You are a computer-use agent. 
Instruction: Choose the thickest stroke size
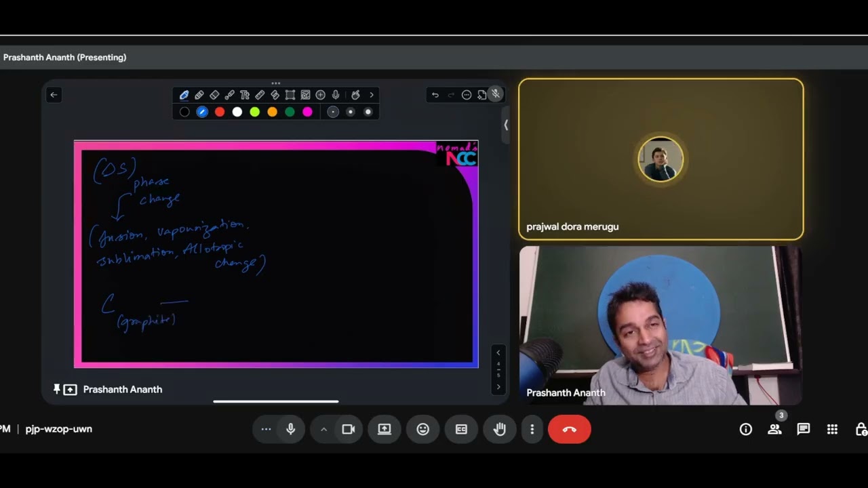click(x=368, y=112)
